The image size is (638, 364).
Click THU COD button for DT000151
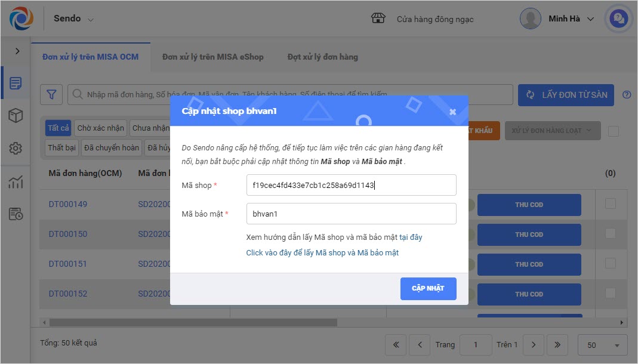(529, 264)
